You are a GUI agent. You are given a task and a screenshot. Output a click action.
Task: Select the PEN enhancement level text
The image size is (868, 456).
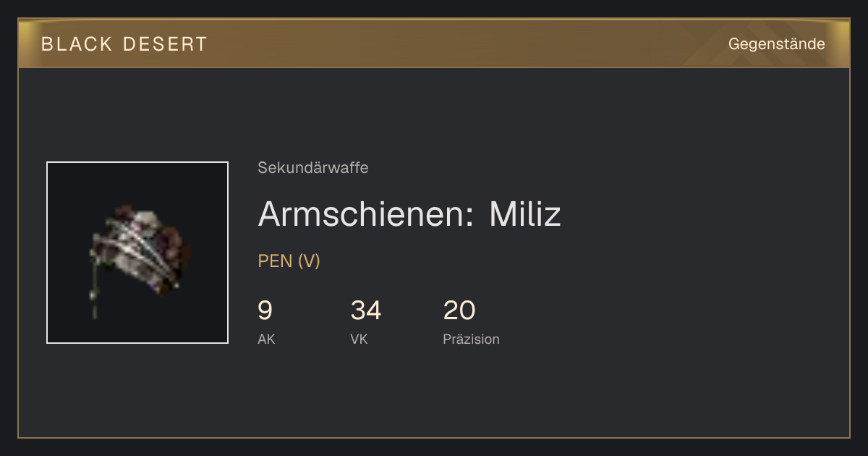[x=275, y=261]
